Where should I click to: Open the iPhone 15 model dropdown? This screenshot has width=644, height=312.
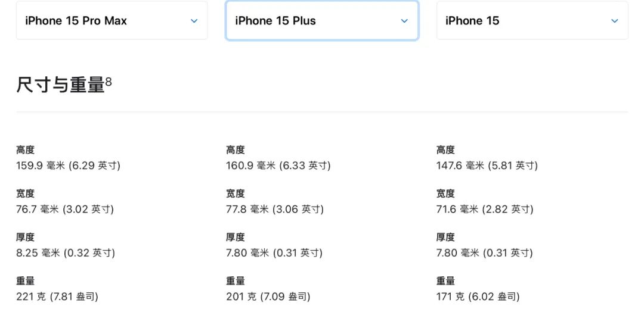pos(532,21)
